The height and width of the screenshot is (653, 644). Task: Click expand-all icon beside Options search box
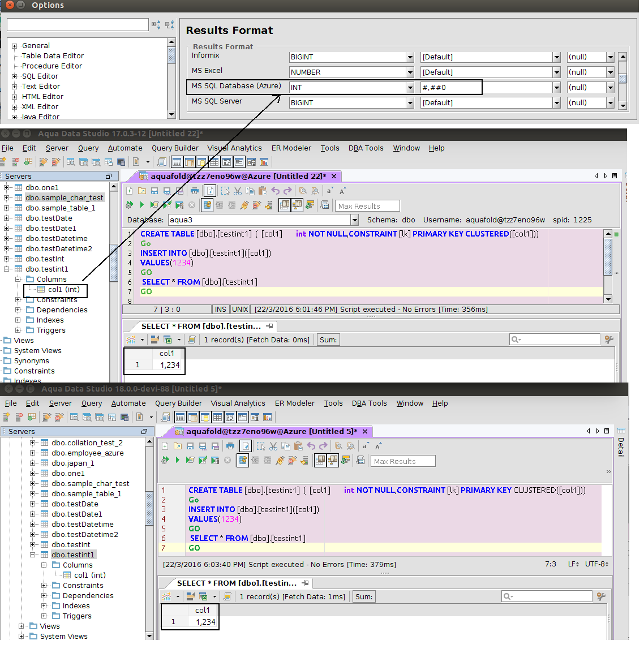156,25
